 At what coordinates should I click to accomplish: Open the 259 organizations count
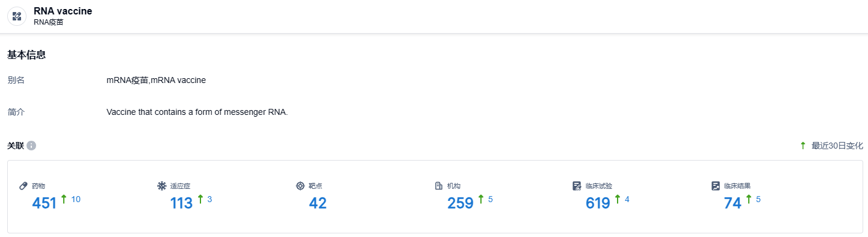pos(460,203)
